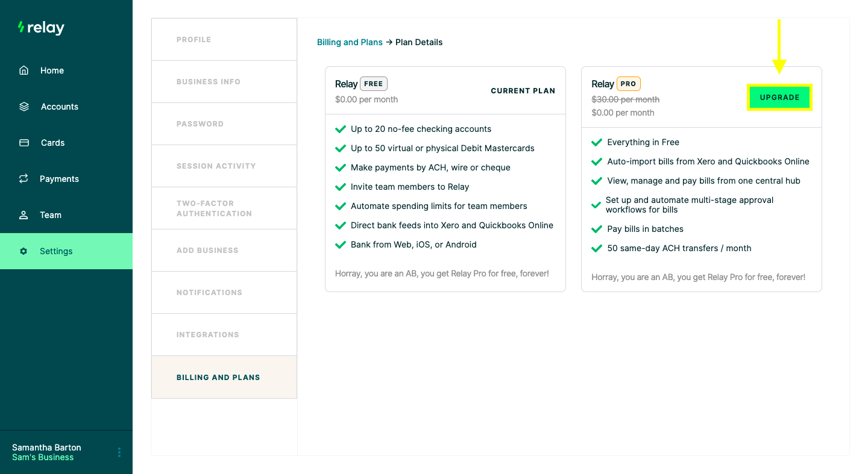Click the Plan Details breadcrumb text
Viewport: 868px width, 474px height.
tap(419, 42)
